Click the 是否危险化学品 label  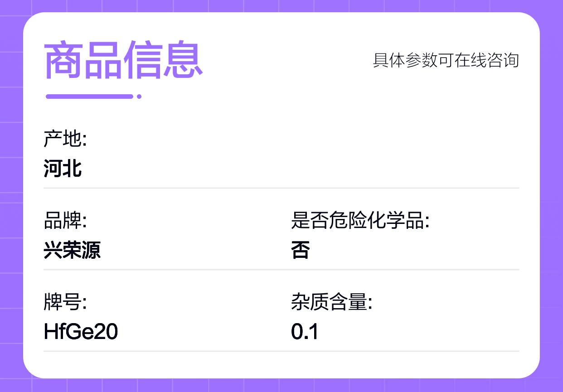[360, 222]
